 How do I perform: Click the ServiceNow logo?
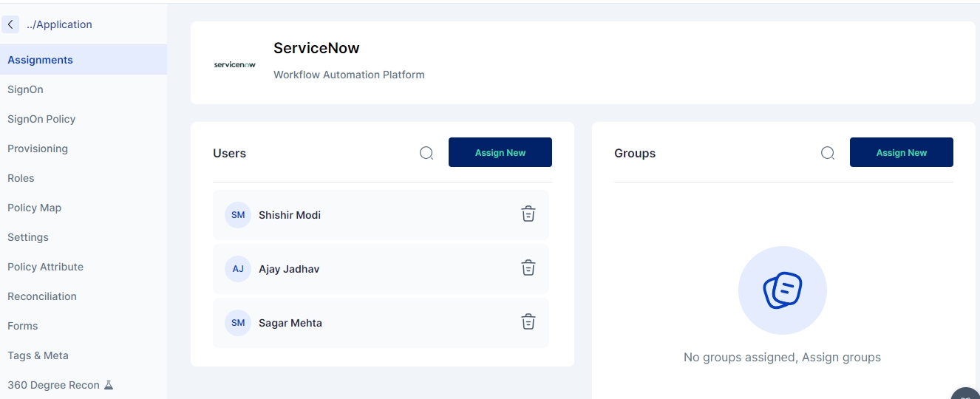click(x=234, y=65)
